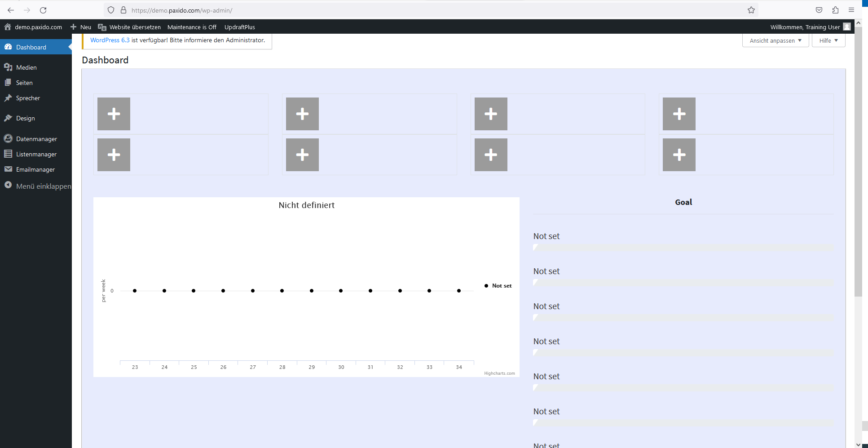Follow the WordPress 6.3 update link

110,40
